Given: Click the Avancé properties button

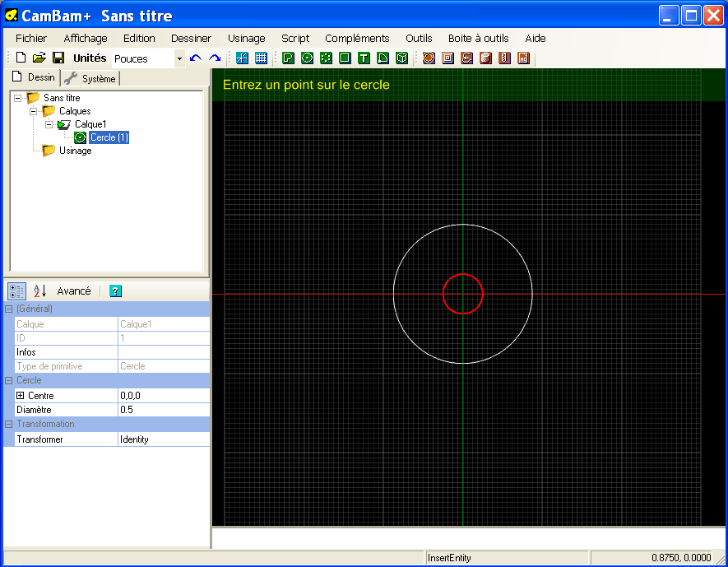Looking at the screenshot, I should pos(74,291).
